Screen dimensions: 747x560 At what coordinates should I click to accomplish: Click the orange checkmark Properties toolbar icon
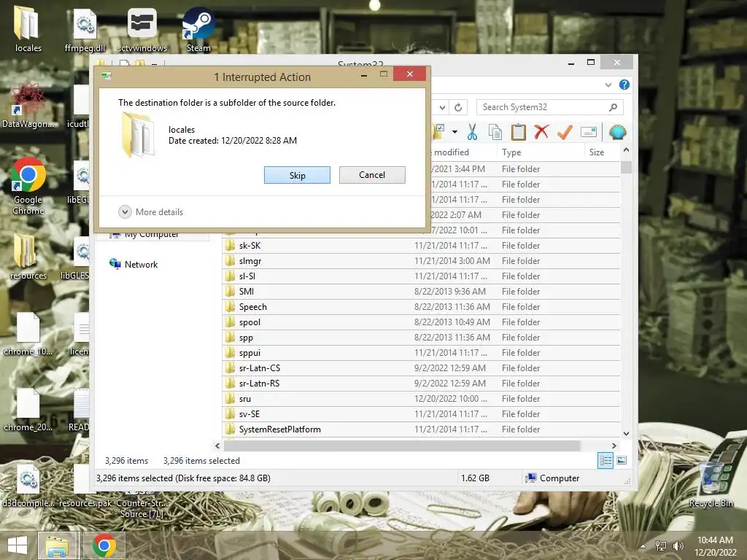point(565,132)
